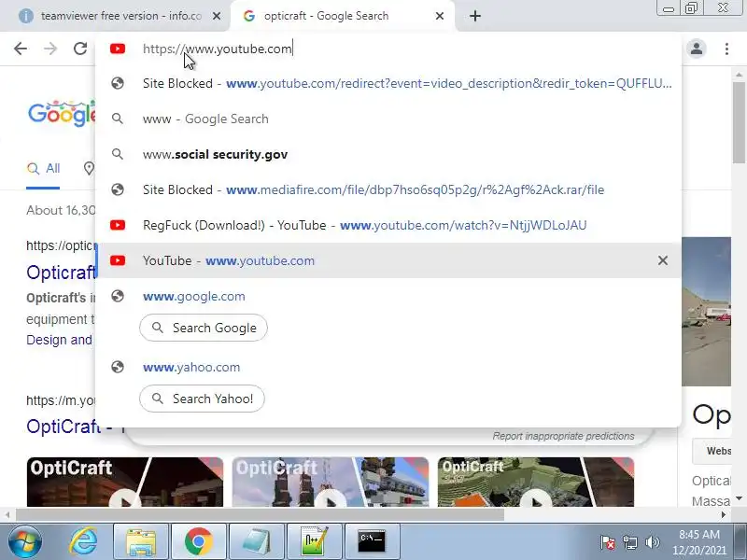The image size is (747, 560).
Task: Open a new tab with the plus button
Action: coord(475,16)
